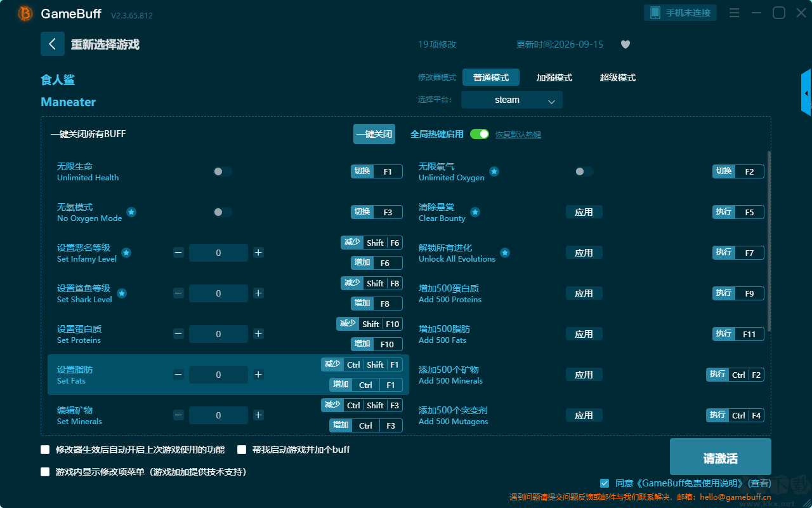Select 普通模式 normal mode tab
812x508 pixels.
(491, 77)
